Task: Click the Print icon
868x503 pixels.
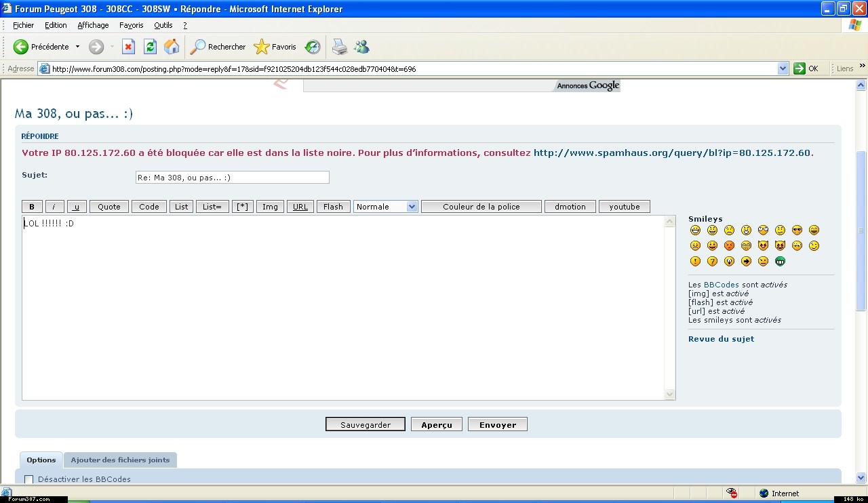Action: point(339,47)
